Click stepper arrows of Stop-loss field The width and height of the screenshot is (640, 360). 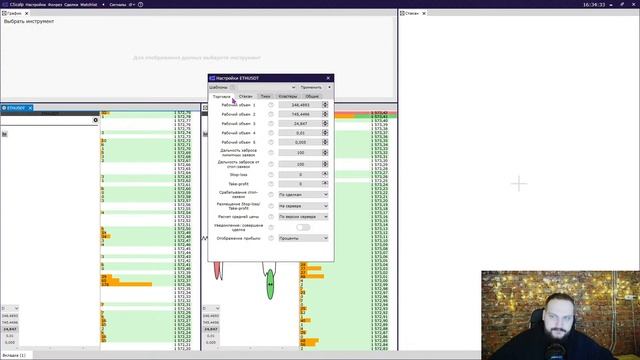325,174
